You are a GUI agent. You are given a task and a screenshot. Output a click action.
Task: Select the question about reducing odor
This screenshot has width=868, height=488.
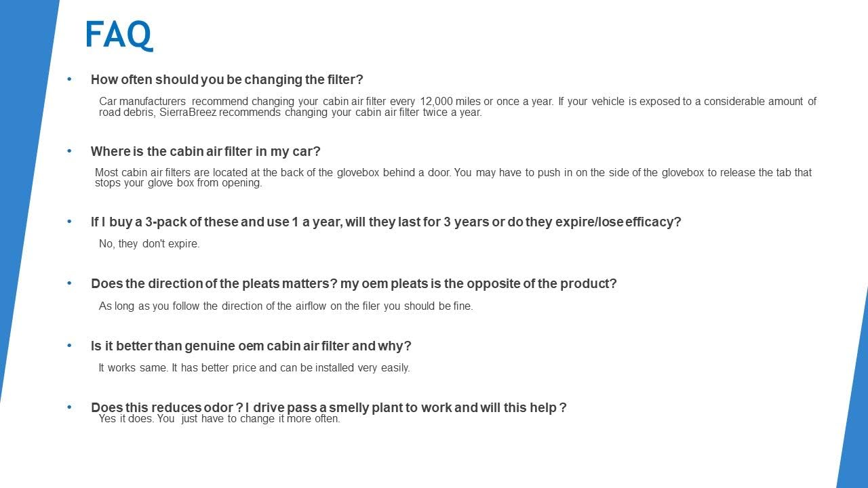(x=329, y=408)
